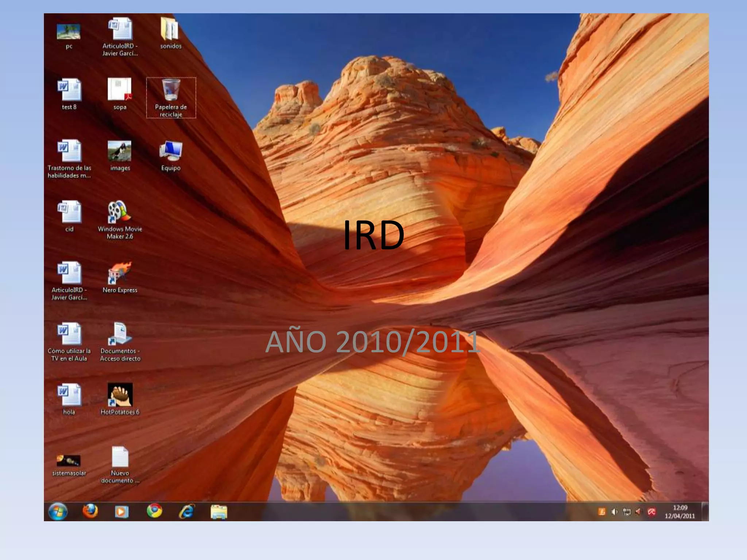
Task: Open Google Chrome from taskbar
Action: [154, 511]
